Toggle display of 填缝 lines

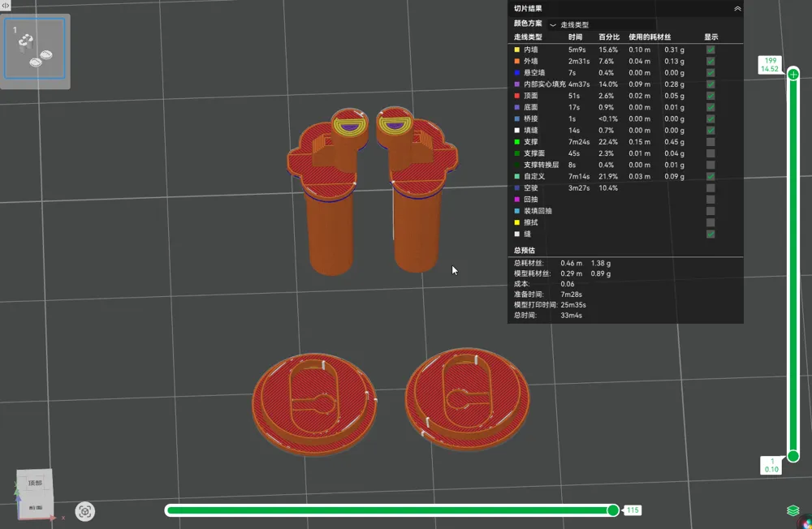coord(710,131)
